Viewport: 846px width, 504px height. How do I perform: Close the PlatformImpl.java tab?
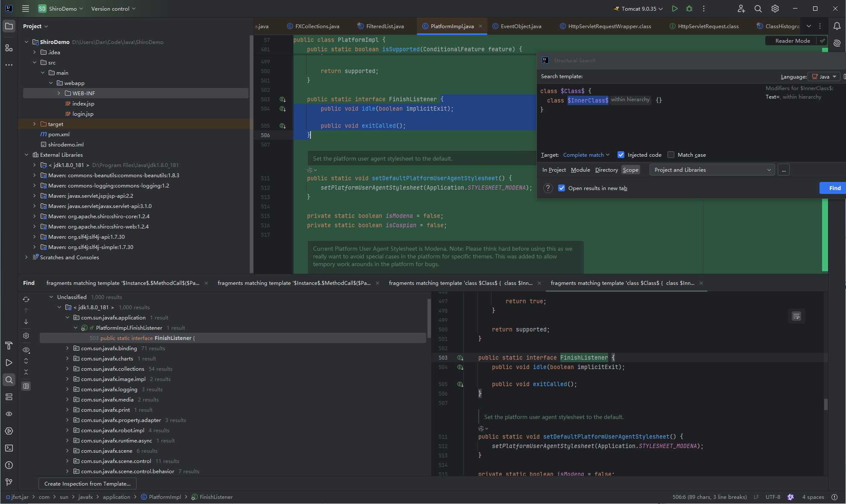click(480, 26)
